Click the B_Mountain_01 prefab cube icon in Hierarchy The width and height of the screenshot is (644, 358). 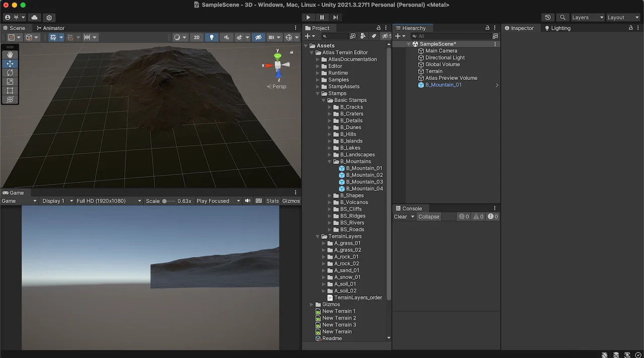tap(421, 85)
